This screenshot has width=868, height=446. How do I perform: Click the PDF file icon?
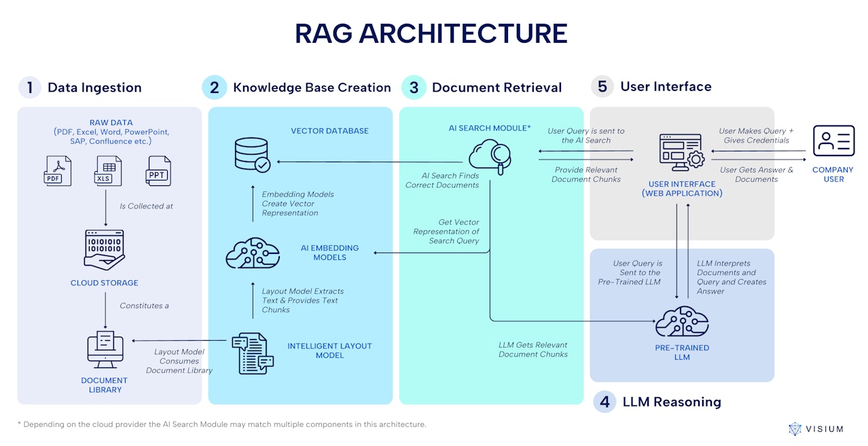(57, 170)
